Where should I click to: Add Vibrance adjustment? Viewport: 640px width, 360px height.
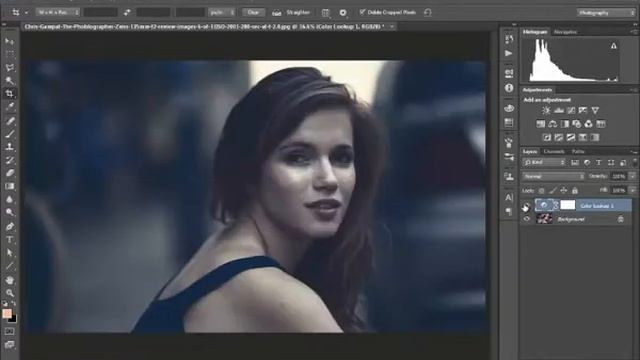click(x=595, y=110)
